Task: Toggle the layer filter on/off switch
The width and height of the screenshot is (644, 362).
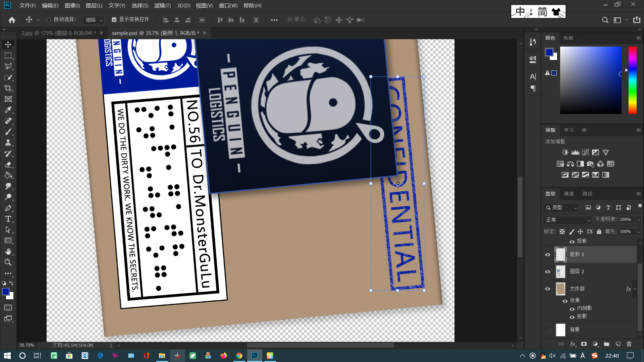Action: [640, 207]
